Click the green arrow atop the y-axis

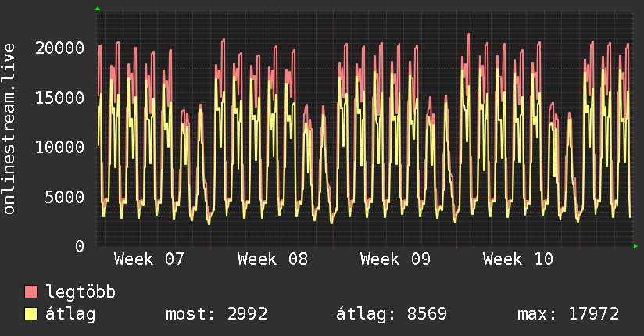click(98, 9)
